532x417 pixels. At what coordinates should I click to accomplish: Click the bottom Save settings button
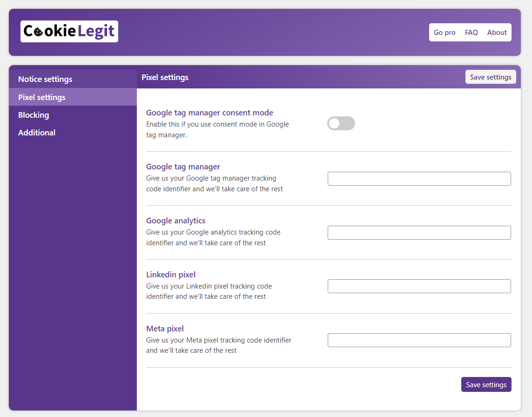pos(486,384)
